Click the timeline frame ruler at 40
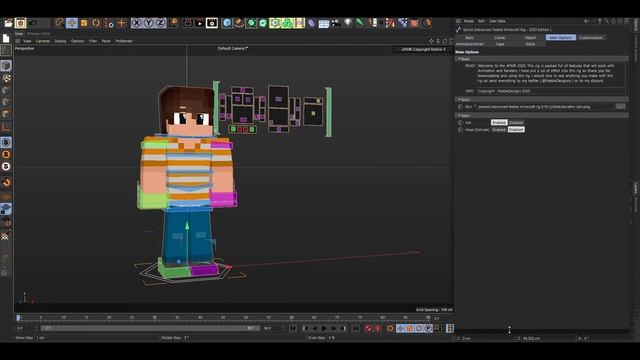Image resolution: width=640 pixels, height=360 pixels. [200, 318]
